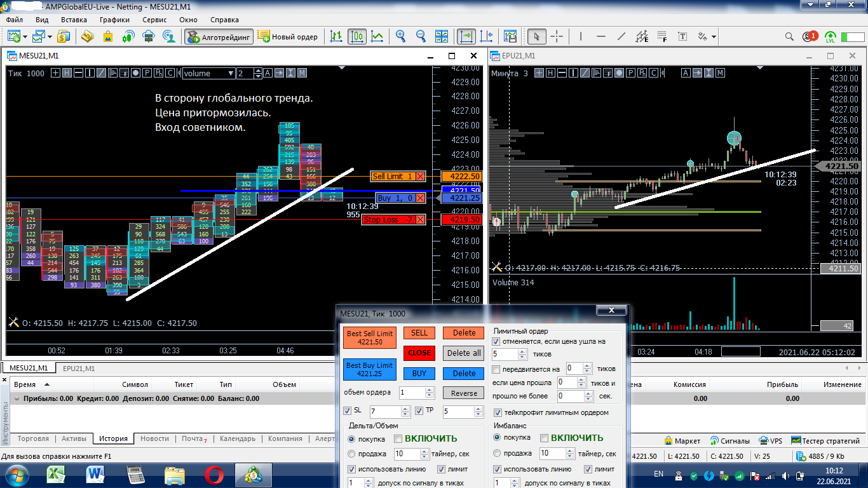Open the profiles dropdown arrow

pyautogui.click(x=49, y=36)
